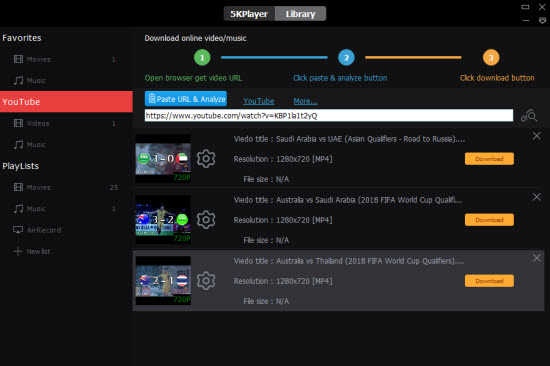This screenshot has width=550, height=366.
Task: Click the PlayLists Movies film icon
Action: click(18, 187)
